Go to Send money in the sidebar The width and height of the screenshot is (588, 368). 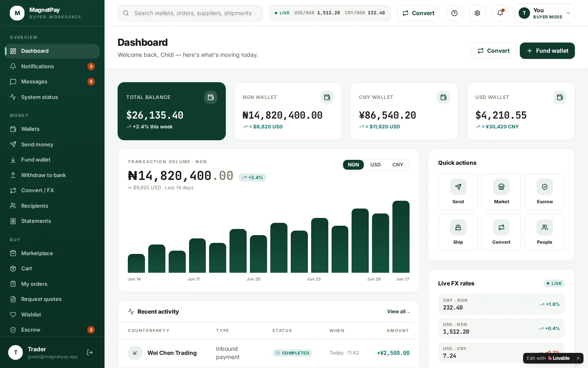pyautogui.click(x=52, y=144)
